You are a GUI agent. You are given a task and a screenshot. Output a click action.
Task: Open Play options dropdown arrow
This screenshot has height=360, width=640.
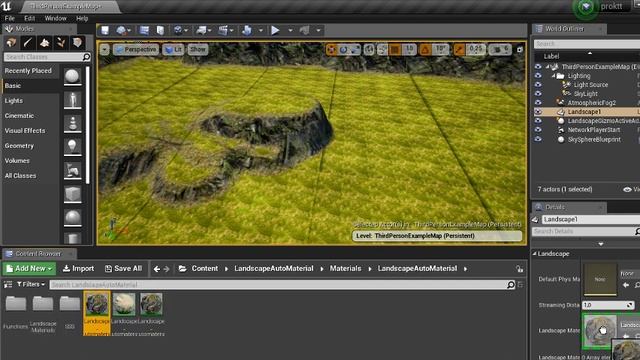(290, 30)
